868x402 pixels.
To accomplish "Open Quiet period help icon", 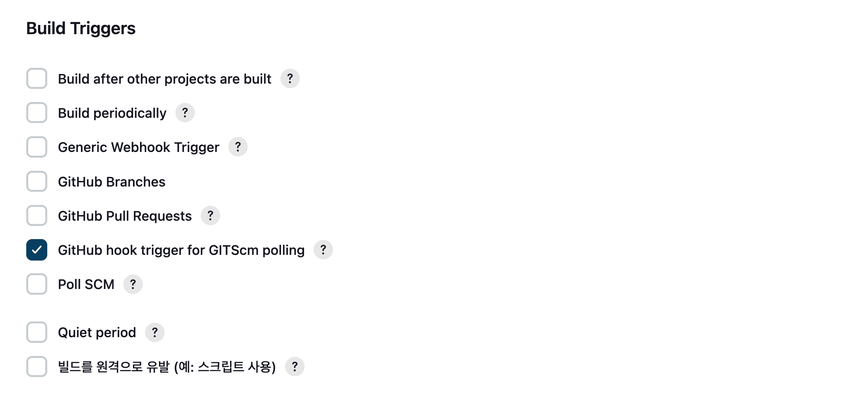I will pos(155,332).
